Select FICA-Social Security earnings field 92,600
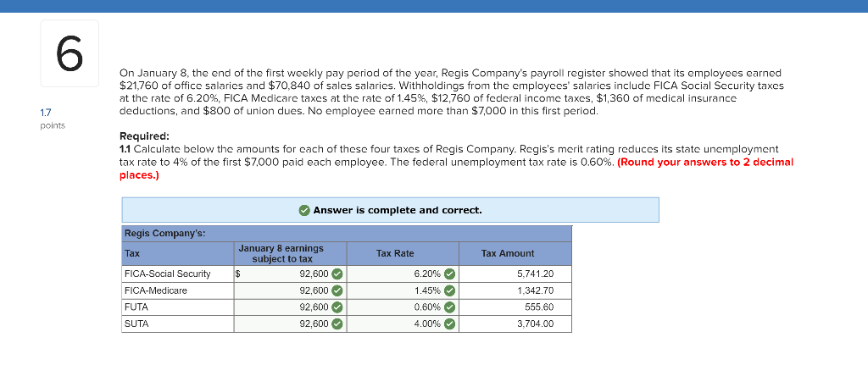Image resolution: width=868 pixels, height=387 pixels. [x=290, y=274]
